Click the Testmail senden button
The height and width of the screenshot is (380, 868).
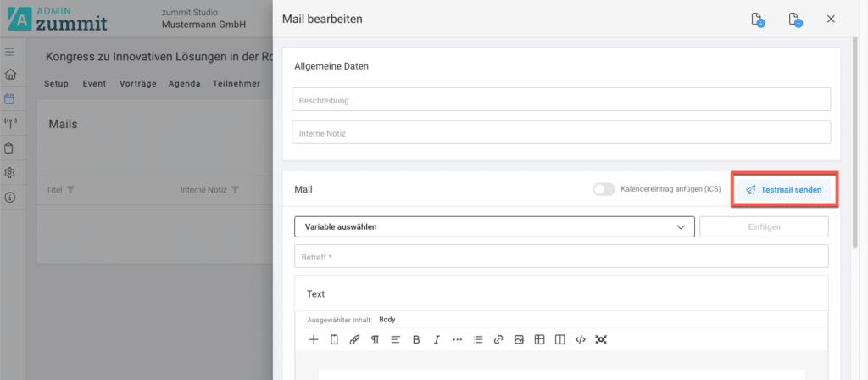[784, 190]
